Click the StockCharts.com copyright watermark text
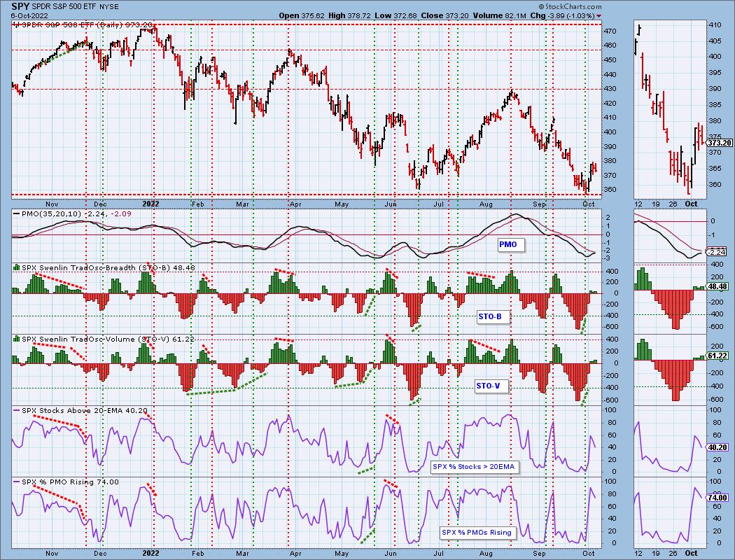735x560 pixels. (x=570, y=6)
